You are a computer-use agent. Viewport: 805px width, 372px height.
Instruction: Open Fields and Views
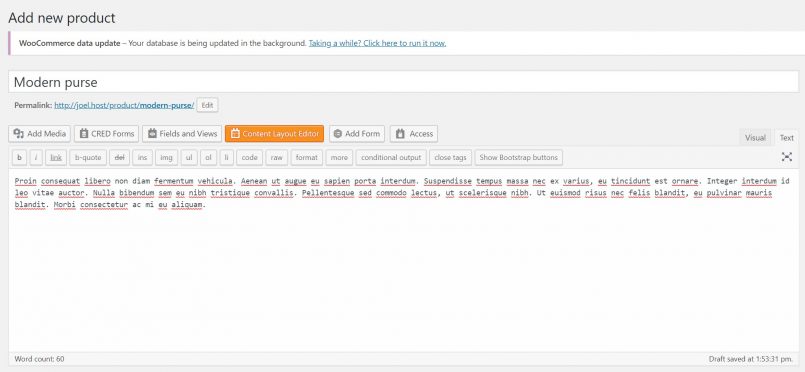(x=182, y=134)
